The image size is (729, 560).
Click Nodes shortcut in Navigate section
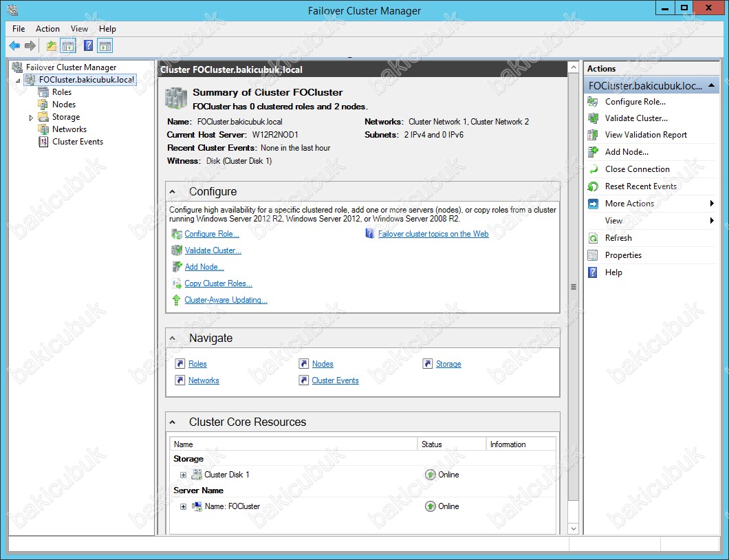pos(322,364)
